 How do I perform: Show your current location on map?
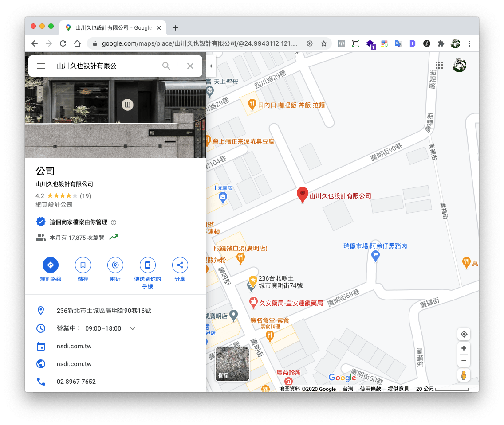tap(464, 334)
